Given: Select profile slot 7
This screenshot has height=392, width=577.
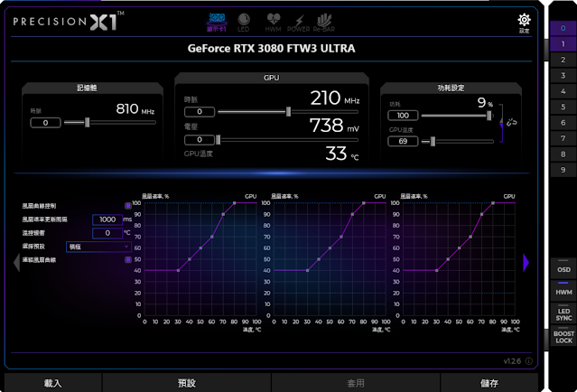Looking at the screenshot, I should point(563,138).
